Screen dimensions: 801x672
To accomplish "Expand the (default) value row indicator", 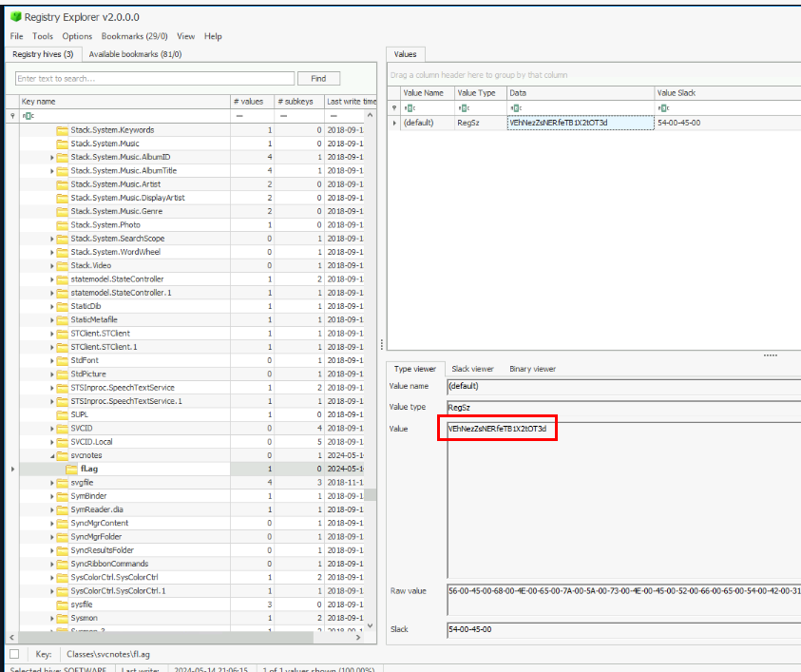I will 395,123.
